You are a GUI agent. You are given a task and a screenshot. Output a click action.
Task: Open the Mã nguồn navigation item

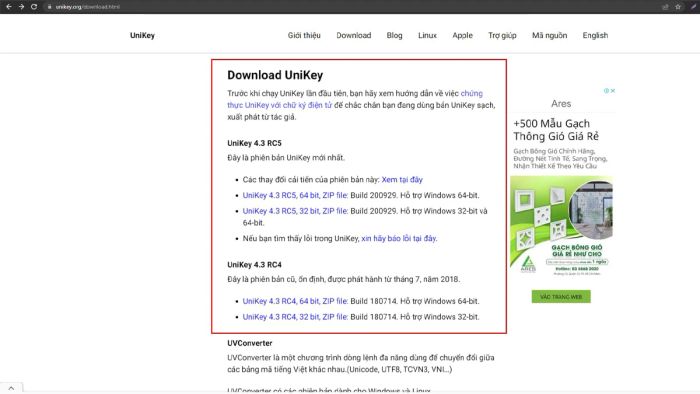tap(550, 35)
